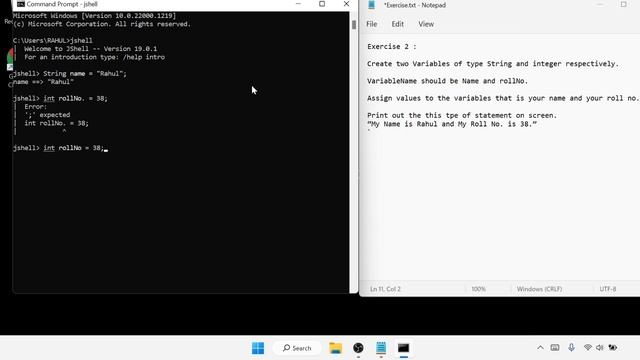The height and width of the screenshot is (360, 640).
Task: Click 'Exercise 2 :' line in Notepad
Action: click(x=392, y=47)
